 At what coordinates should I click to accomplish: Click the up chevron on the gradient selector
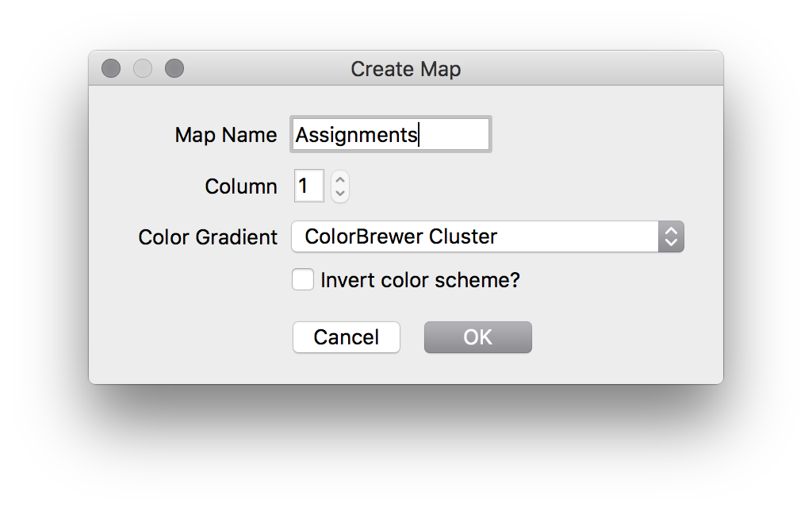pyautogui.click(x=672, y=232)
